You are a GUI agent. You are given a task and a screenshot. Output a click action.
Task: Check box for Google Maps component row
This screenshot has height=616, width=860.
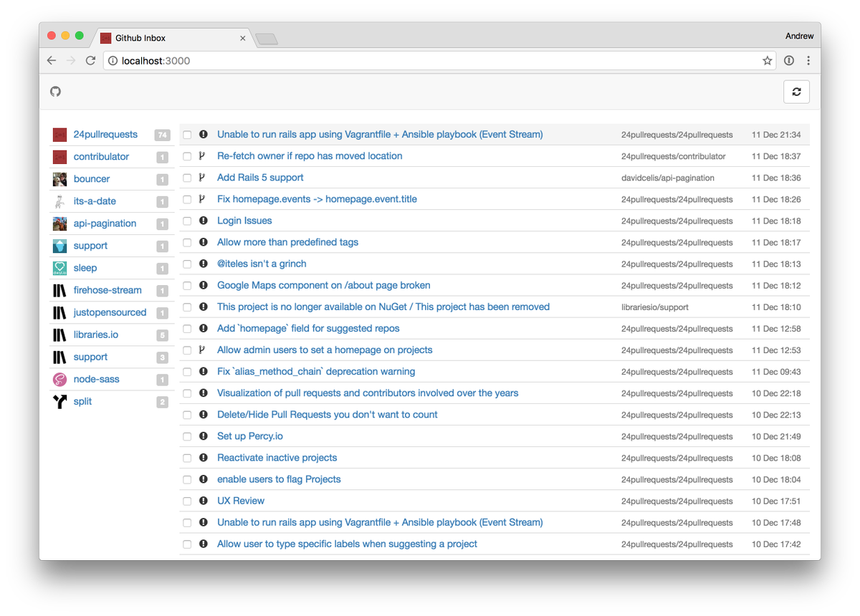coord(187,286)
